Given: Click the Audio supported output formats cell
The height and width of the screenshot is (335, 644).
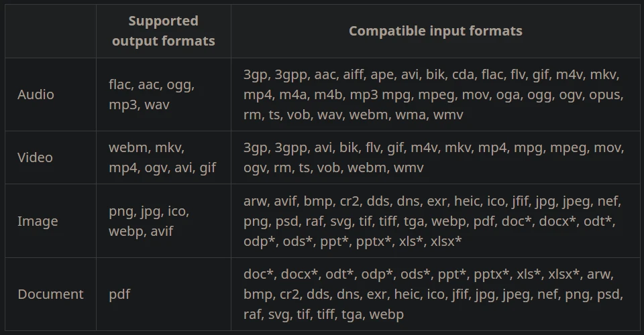Looking at the screenshot, I should tap(152, 95).
